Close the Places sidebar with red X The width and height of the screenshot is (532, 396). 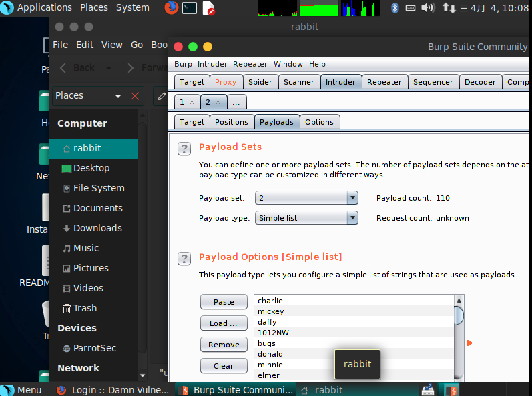[135, 96]
